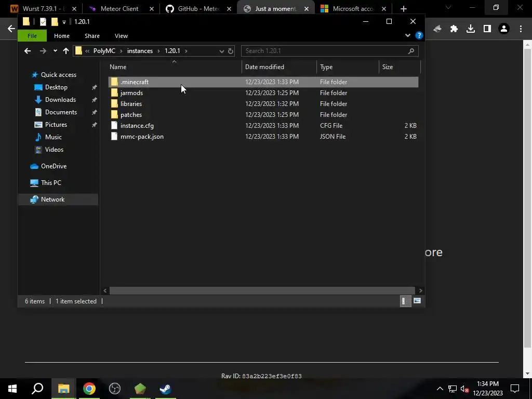Click the horizontal scrollbar in file list
532x399 pixels.
pos(262,290)
